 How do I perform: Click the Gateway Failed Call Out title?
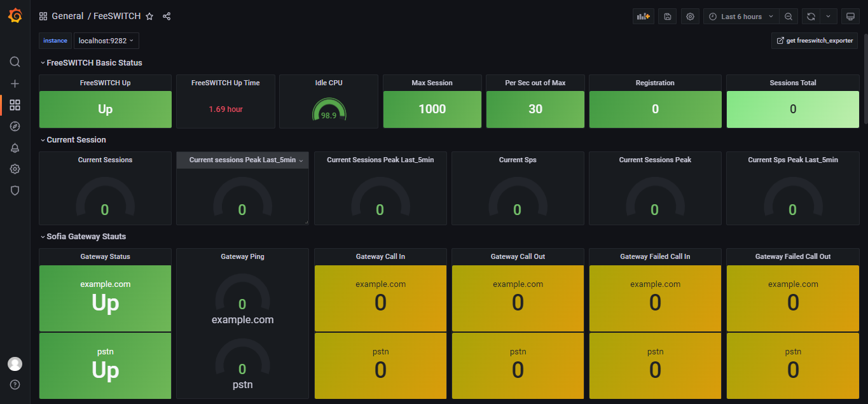coord(793,256)
